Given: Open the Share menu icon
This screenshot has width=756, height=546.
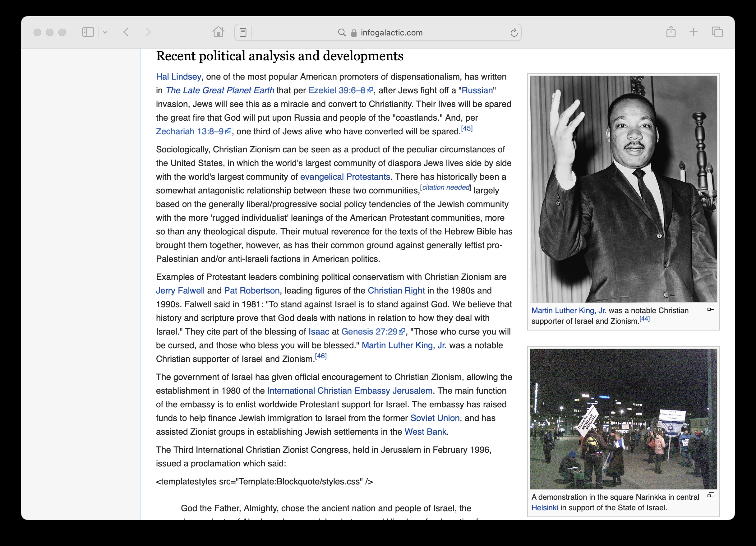Looking at the screenshot, I should (x=671, y=32).
